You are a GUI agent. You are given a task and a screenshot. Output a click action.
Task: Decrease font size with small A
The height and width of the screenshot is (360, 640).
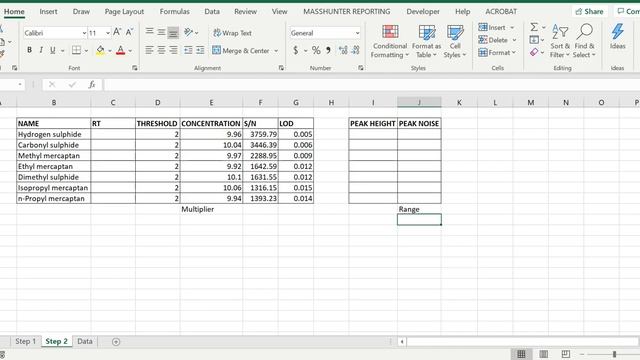coord(129,32)
